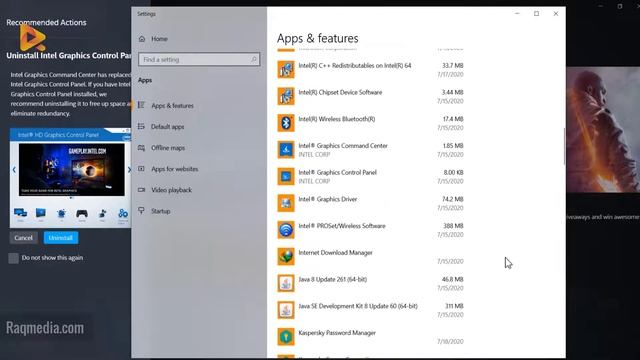Select Intel(R) C++ Redistributables on Intel(R) 64
This screenshot has width=640, height=360.
(x=371, y=69)
